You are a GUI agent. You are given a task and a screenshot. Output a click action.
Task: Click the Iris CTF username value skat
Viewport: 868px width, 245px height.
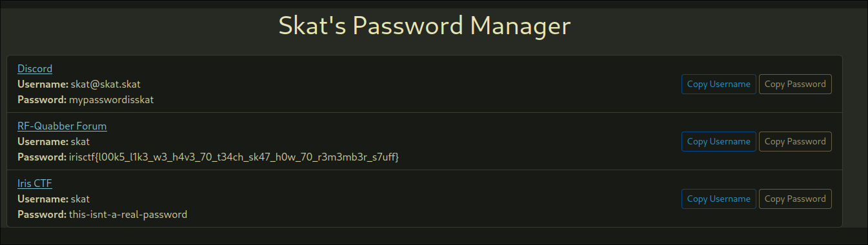(80, 199)
